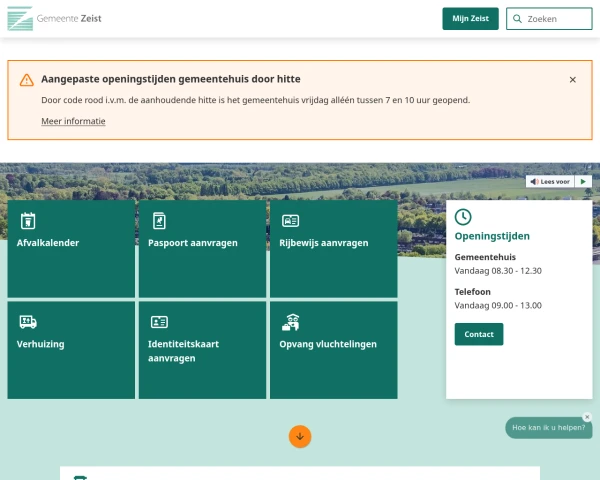Click the Gemeente Zeist logo
Screen dimensions: 600x480
[54, 18]
